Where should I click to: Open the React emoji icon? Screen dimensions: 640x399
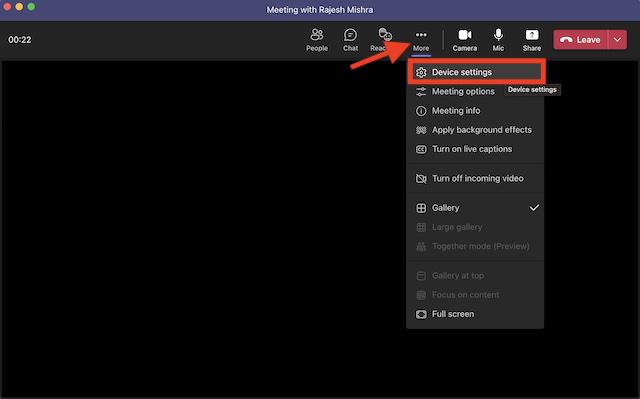pos(384,34)
